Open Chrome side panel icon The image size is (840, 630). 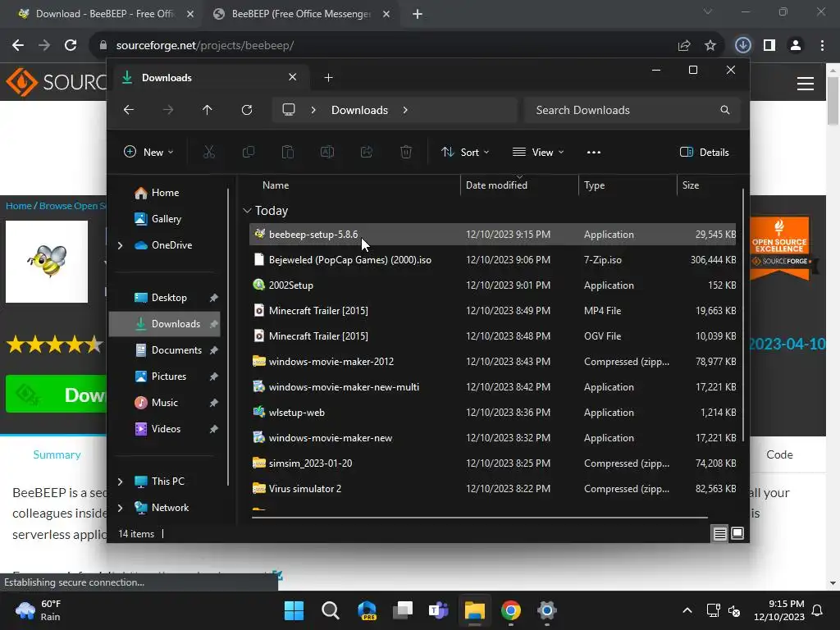point(769,46)
